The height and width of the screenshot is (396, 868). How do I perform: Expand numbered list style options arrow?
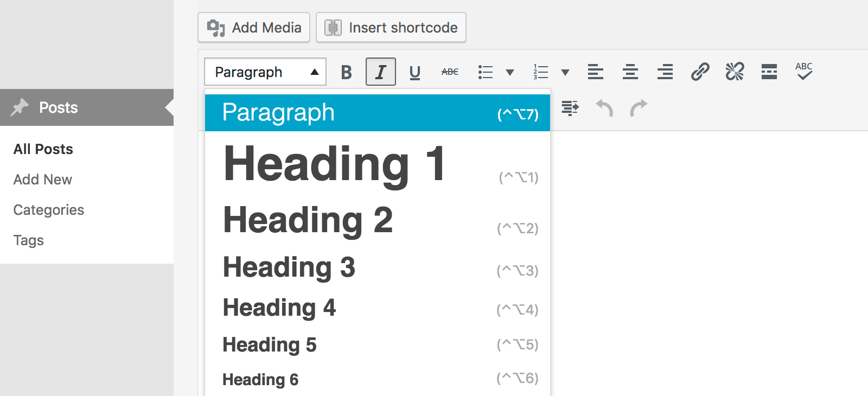[565, 72]
